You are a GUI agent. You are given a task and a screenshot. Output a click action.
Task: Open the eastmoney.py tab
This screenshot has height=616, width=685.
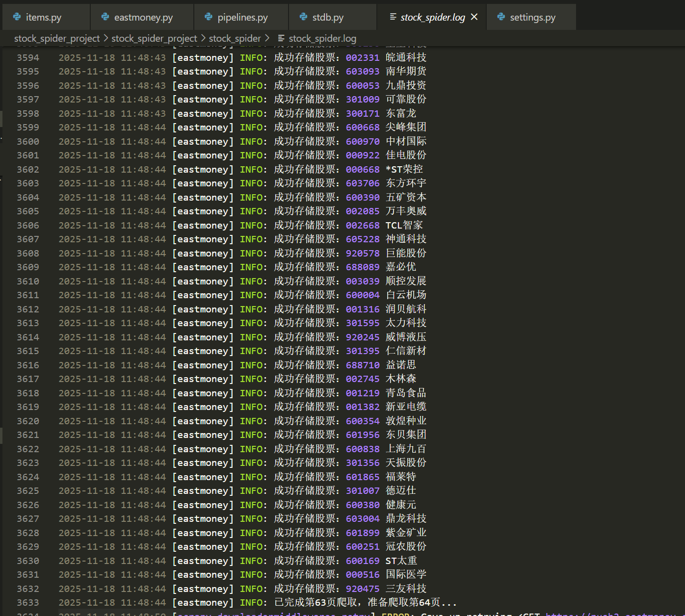click(142, 17)
